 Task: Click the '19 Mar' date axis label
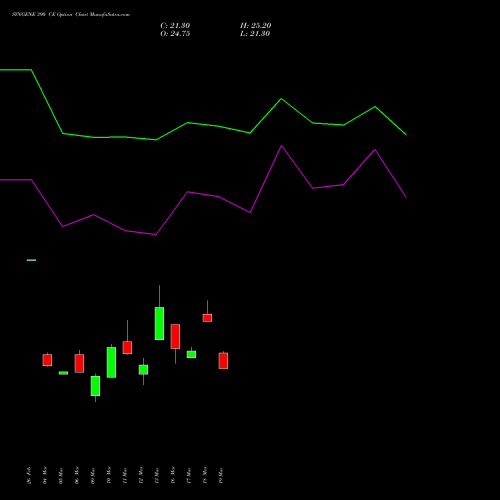point(221,475)
